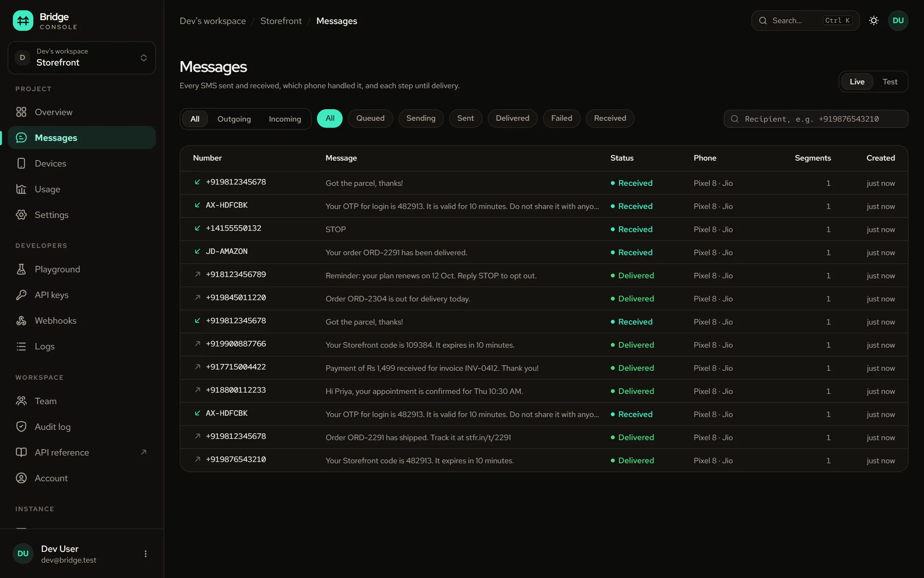Filter by Failed status
This screenshot has width=924, height=578.
(x=562, y=119)
